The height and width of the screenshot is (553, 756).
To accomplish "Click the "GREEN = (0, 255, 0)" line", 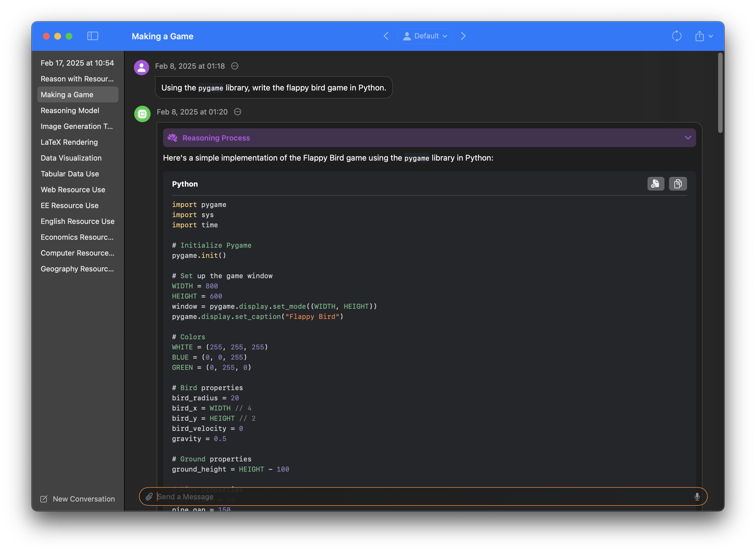I will (x=211, y=367).
